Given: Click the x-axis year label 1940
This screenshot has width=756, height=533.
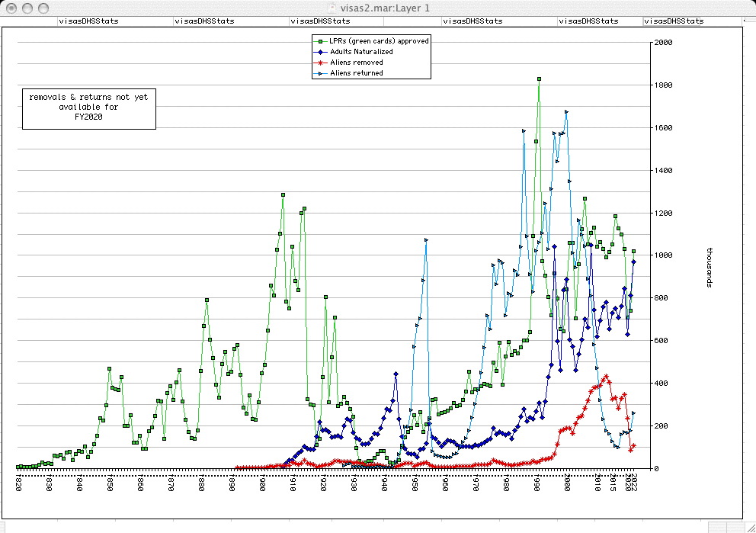Looking at the screenshot, I should point(384,483).
